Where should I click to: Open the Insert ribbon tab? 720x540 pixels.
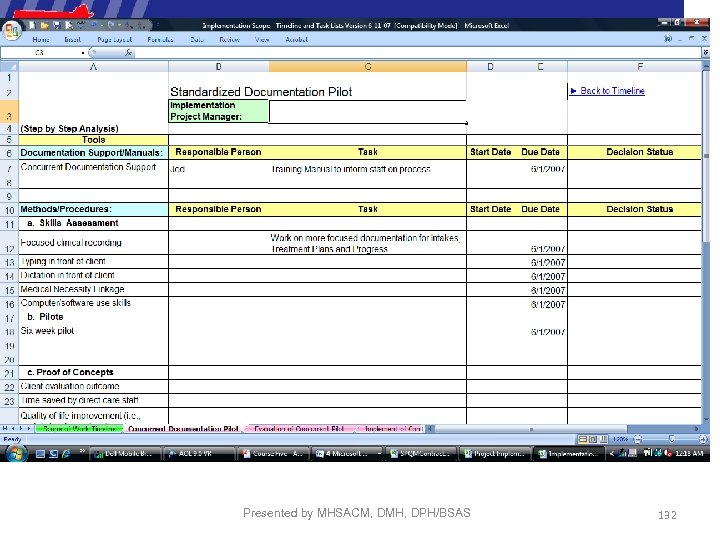point(73,39)
